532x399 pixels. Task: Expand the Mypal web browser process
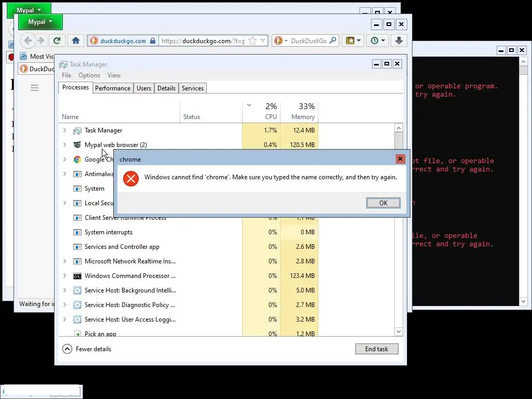64,145
